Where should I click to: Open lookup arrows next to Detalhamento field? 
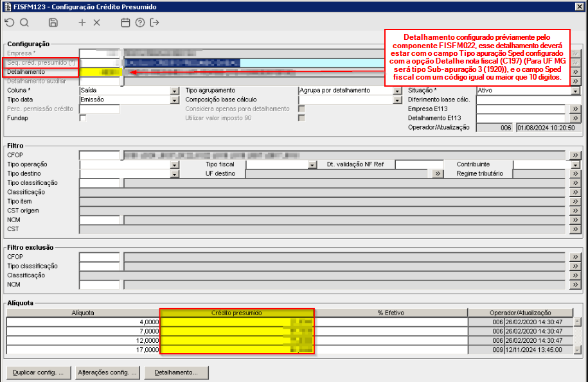[575, 72]
